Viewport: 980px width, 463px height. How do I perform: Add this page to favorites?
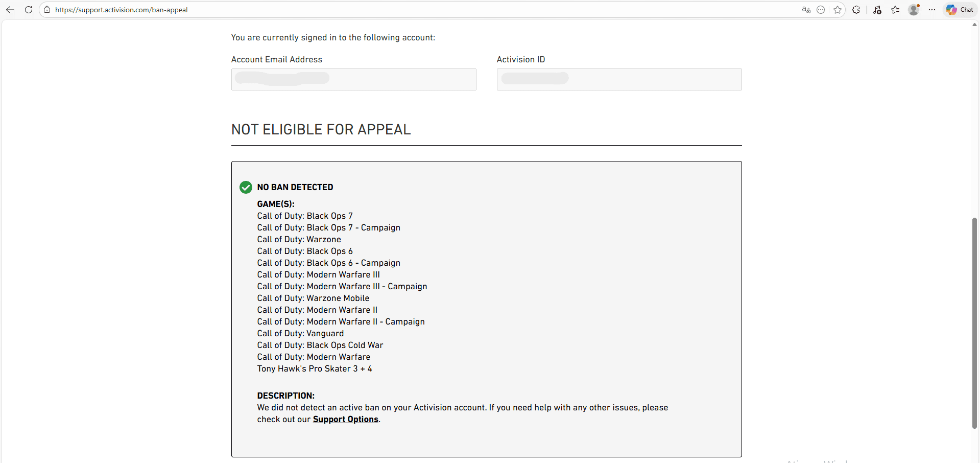[x=838, y=10]
